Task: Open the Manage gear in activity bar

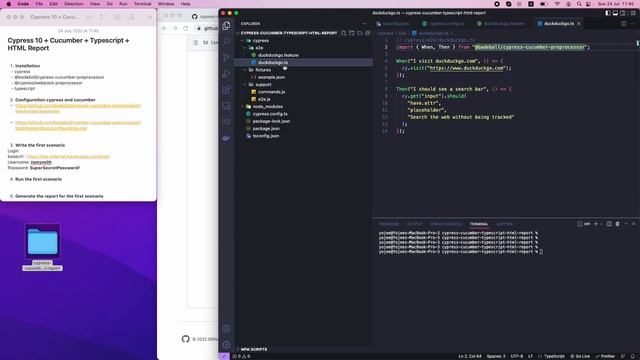Action: tap(227, 345)
